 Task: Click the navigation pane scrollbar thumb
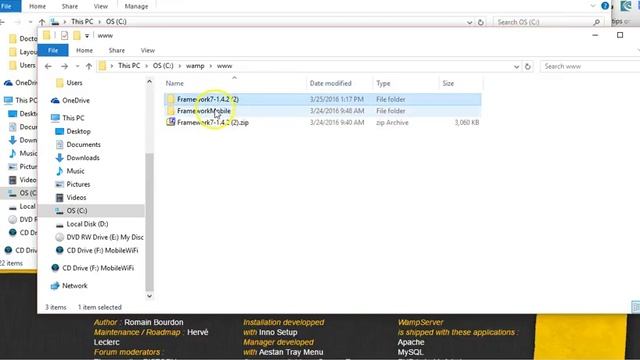click(x=149, y=222)
